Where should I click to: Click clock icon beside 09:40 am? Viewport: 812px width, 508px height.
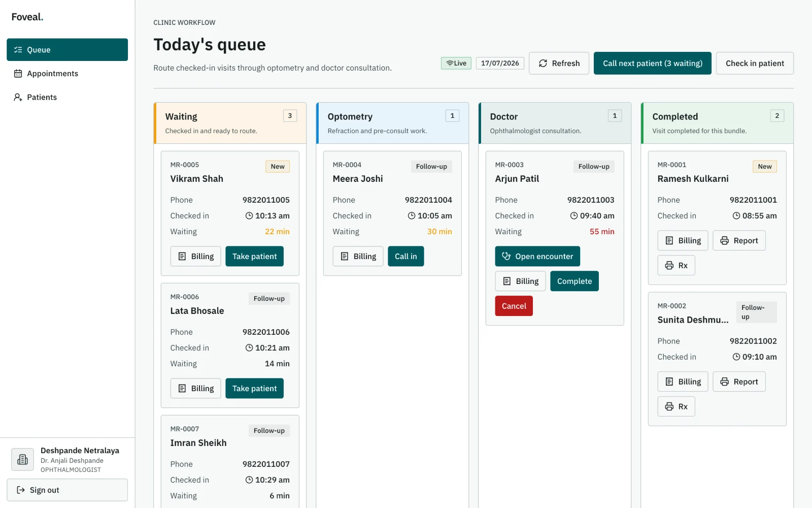click(x=574, y=216)
